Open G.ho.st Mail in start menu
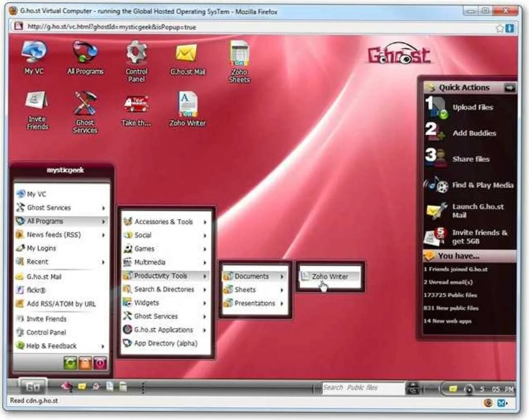Viewport: 529px width, 420px height. click(62, 277)
